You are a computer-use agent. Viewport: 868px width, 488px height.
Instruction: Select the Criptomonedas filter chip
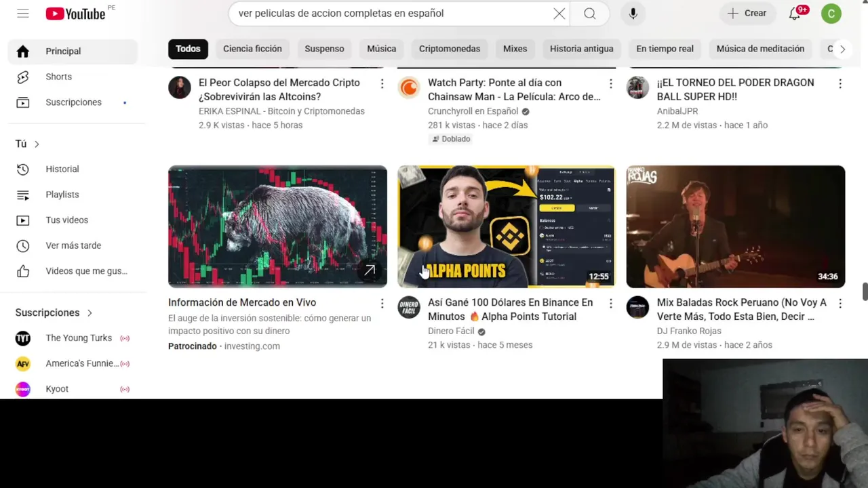450,49
